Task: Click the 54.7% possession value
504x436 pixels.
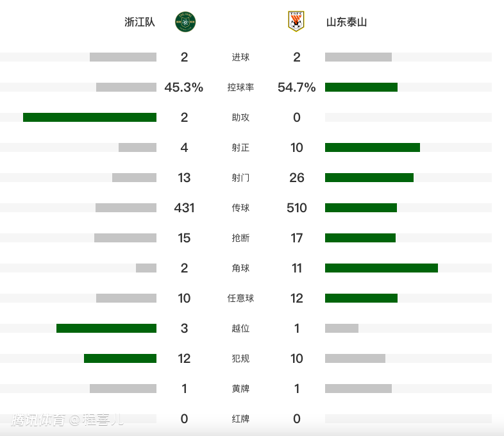Action: 296,87
